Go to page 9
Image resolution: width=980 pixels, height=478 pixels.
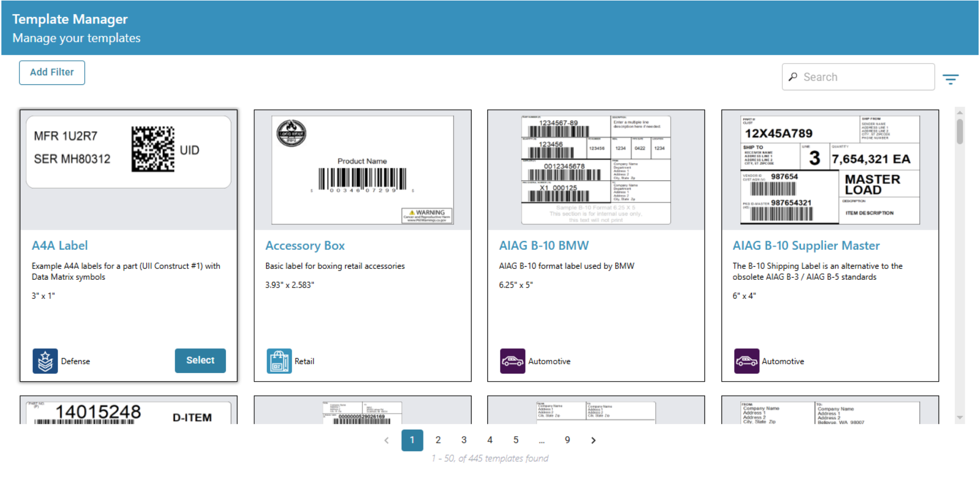click(x=567, y=440)
